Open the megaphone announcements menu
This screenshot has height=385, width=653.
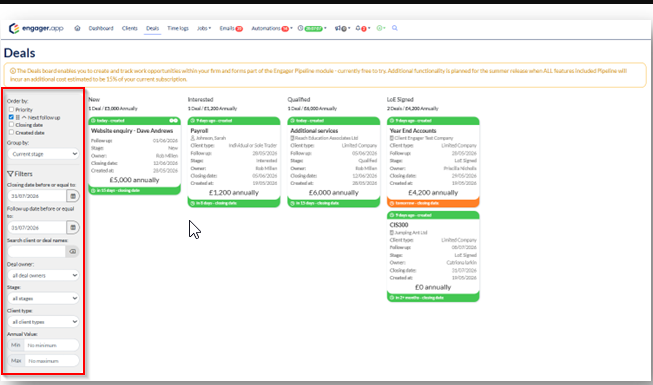coord(342,28)
